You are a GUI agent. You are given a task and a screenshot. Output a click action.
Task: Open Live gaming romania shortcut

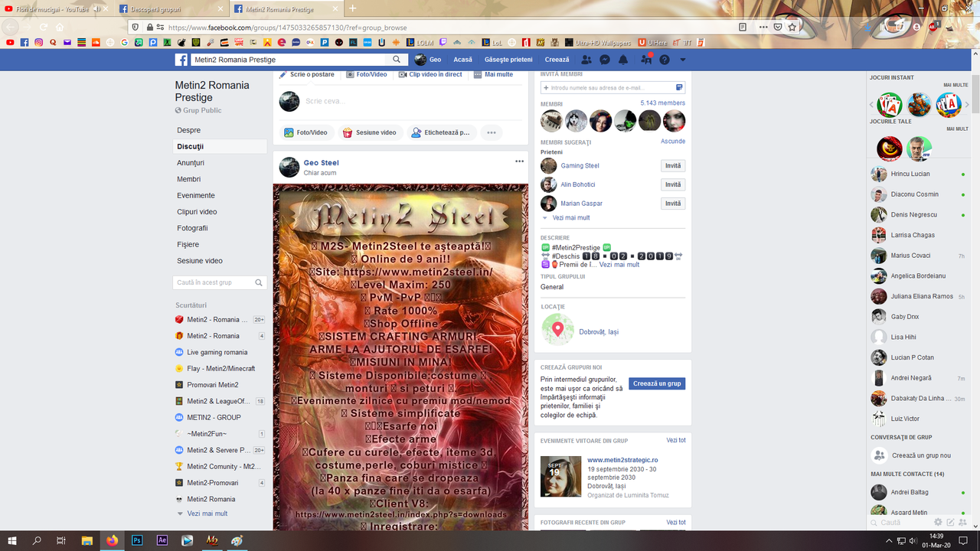[x=217, y=352]
